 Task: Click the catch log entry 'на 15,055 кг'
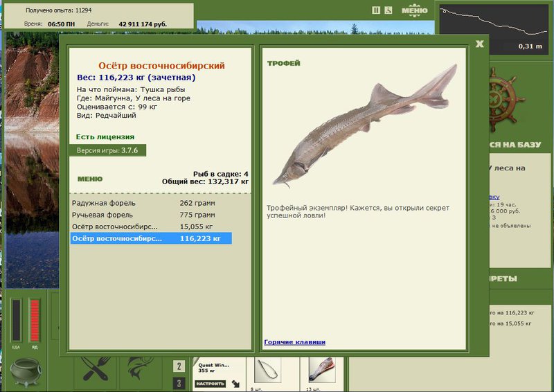(510, 323)
